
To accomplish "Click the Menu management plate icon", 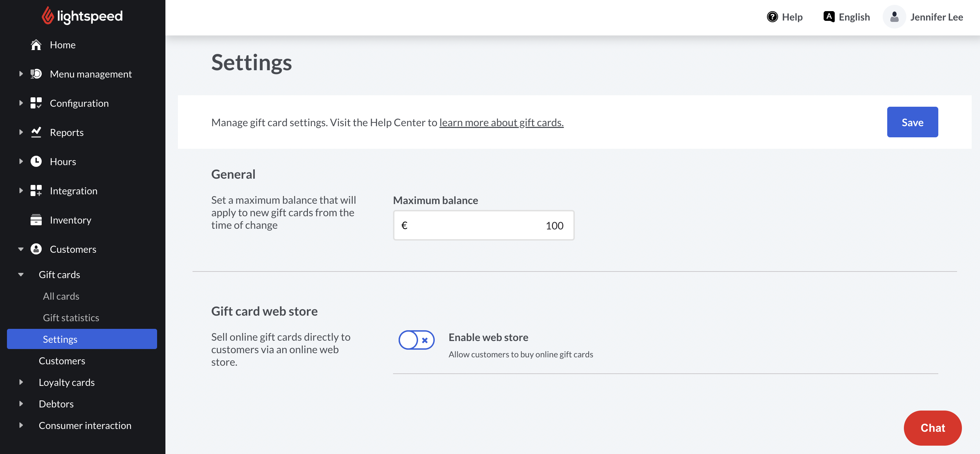I will point(36,74).
